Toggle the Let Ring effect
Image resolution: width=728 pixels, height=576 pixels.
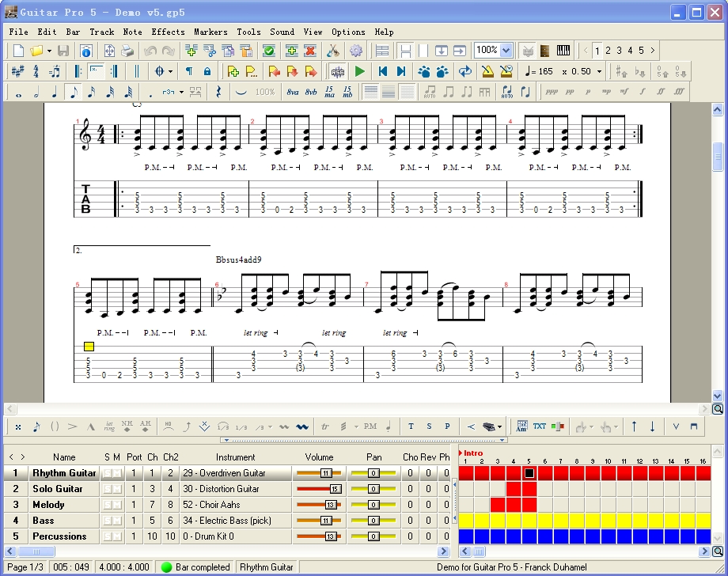click(x=109, y=426)
